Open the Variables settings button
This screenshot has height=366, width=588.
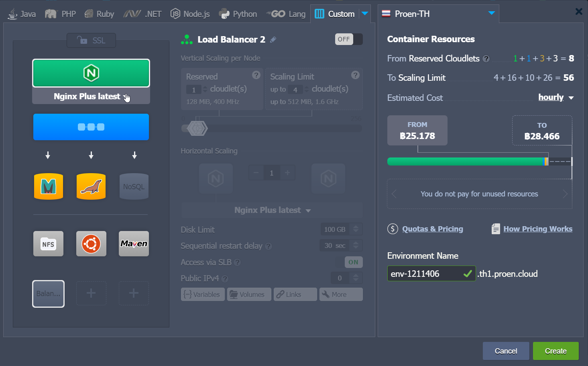click(x=203, y=294)
